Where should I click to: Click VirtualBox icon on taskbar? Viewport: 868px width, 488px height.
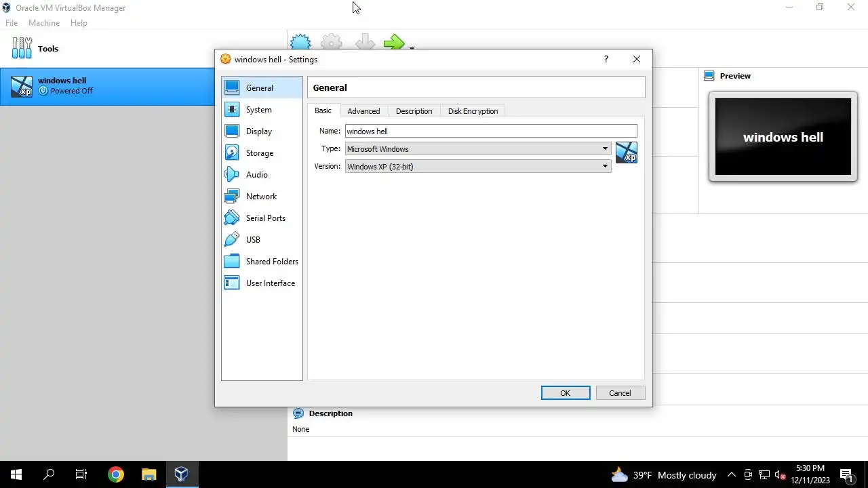pyautogui.click(x=181, y=474)
